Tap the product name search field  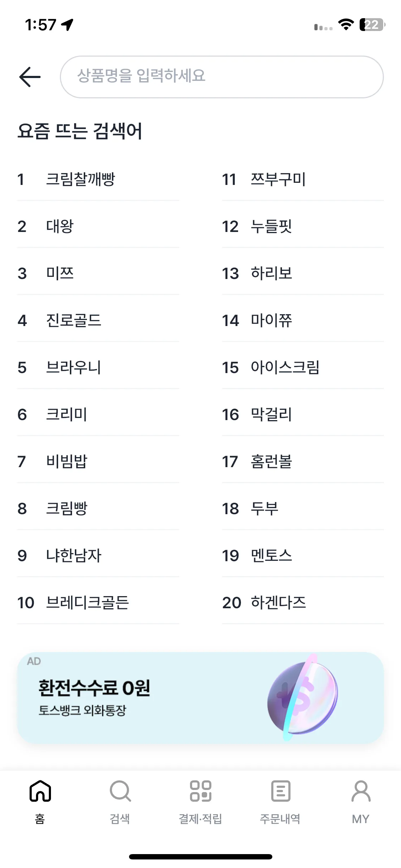[222, 77]
